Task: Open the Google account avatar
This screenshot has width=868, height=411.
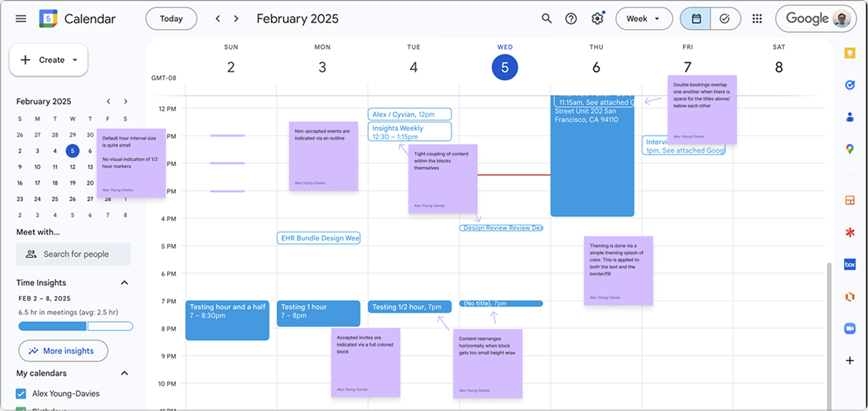Action: coord(843,19)
